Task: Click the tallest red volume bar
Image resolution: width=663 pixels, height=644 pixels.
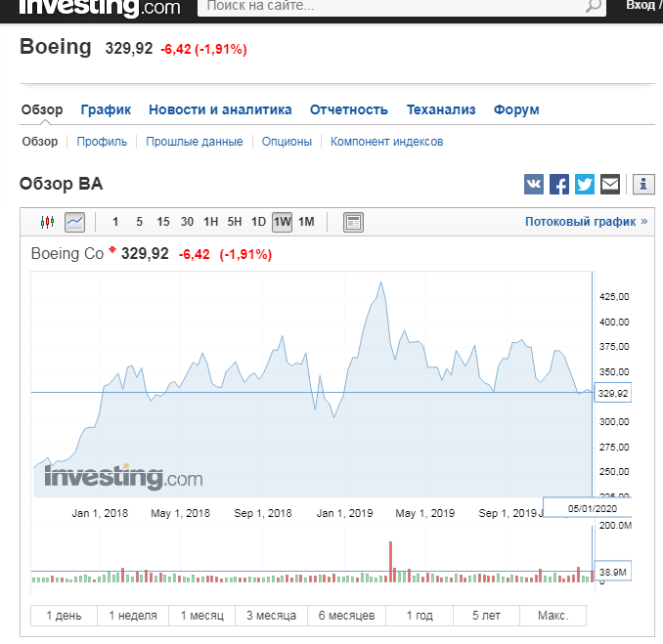Action: (391, 562)
